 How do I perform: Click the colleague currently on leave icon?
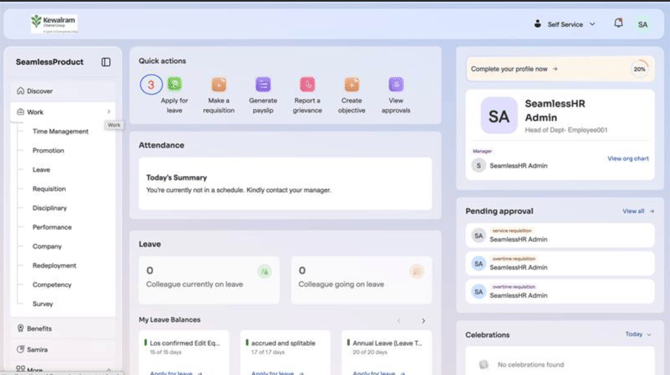[264, 271]
